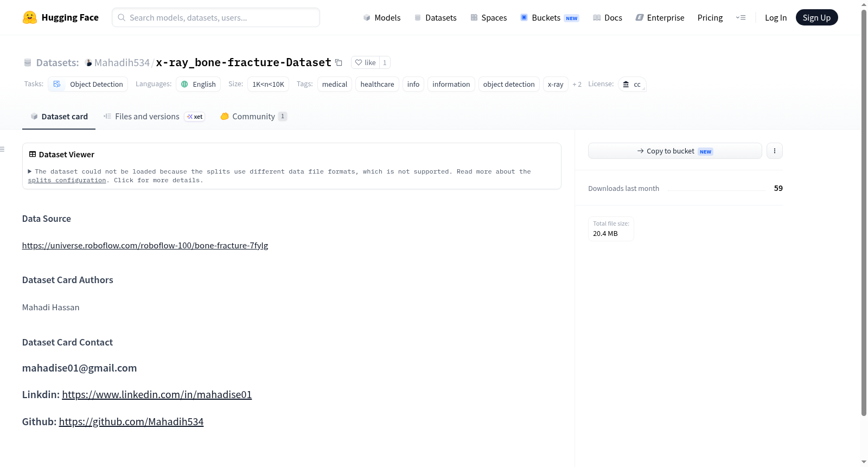This screenshot has width=868, height=467.
Task: Focus the search models and datasets field
Action: click(x=216, y=17)
